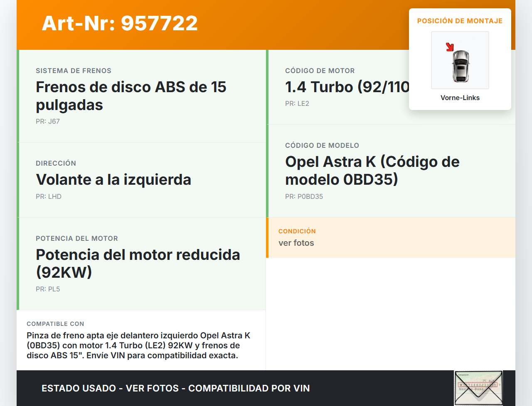Click the Pinza de freno compatibility description
This screenshot has height=406, width=532.
click(138, 345)
